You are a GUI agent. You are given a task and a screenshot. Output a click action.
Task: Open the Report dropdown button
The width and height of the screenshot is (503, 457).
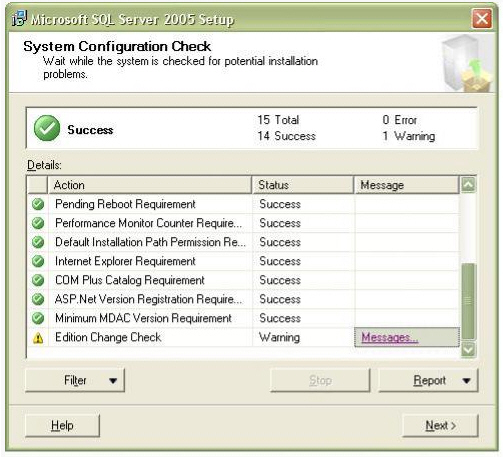pyautogui.click(x=428, y=380)
